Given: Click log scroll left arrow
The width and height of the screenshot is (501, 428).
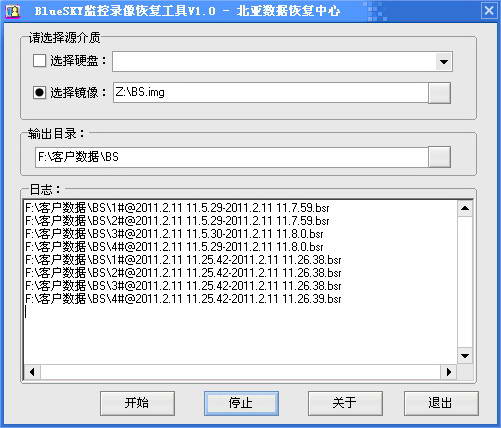Looking at the screenshot, I should (32, 372).
